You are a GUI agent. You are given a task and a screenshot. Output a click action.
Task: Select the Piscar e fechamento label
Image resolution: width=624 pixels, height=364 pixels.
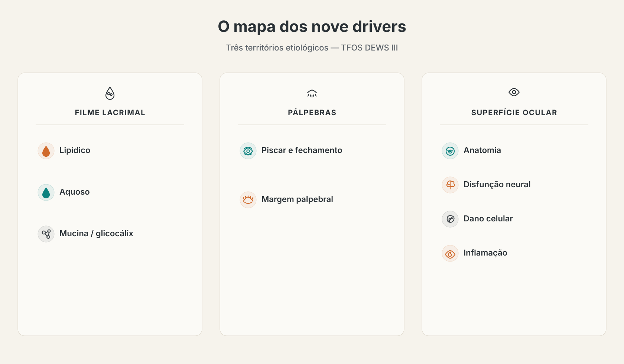[302, 150]
